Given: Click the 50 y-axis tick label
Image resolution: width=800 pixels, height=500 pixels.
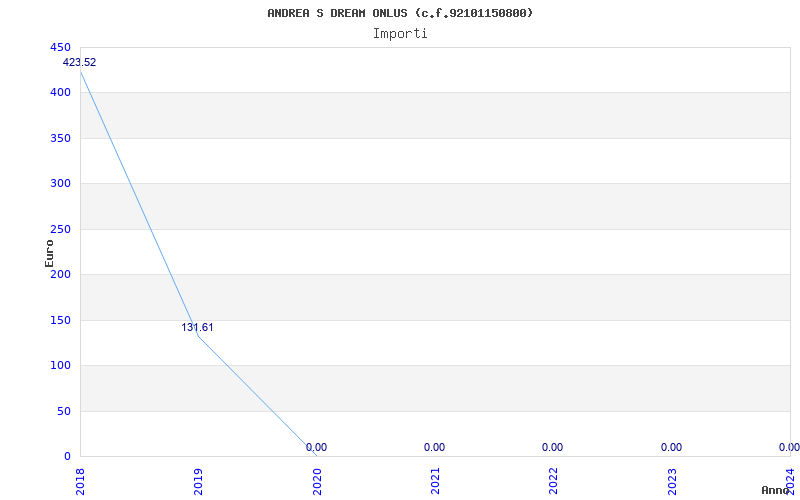Looking at the screenshot, I should pos(63,411).
